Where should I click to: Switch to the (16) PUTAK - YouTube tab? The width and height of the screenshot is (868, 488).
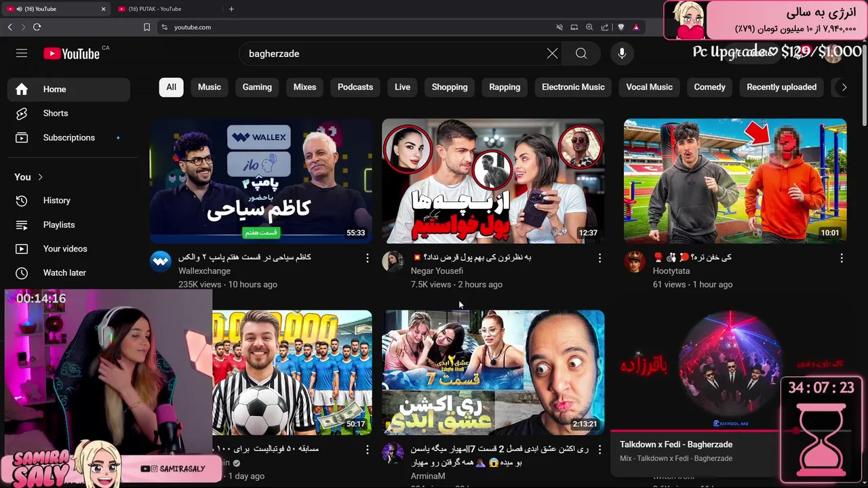pyautogui.click(x=166, y=9)
